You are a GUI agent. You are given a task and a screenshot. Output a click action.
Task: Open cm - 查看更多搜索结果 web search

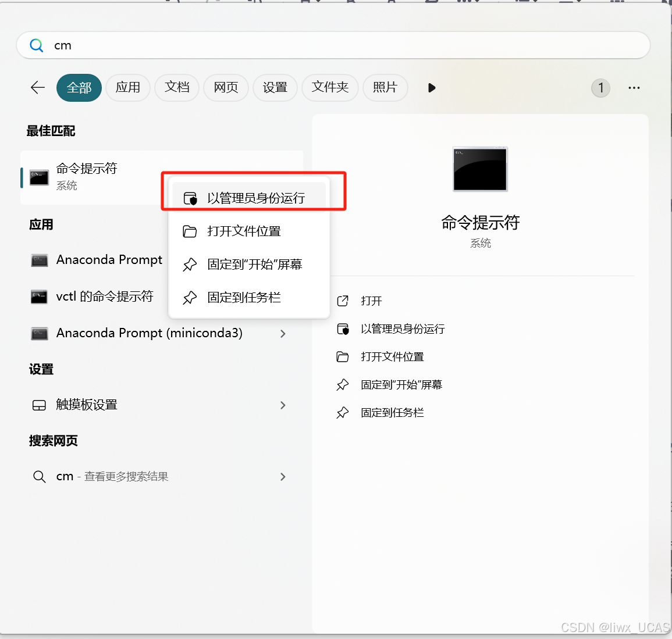coord(162,476)
